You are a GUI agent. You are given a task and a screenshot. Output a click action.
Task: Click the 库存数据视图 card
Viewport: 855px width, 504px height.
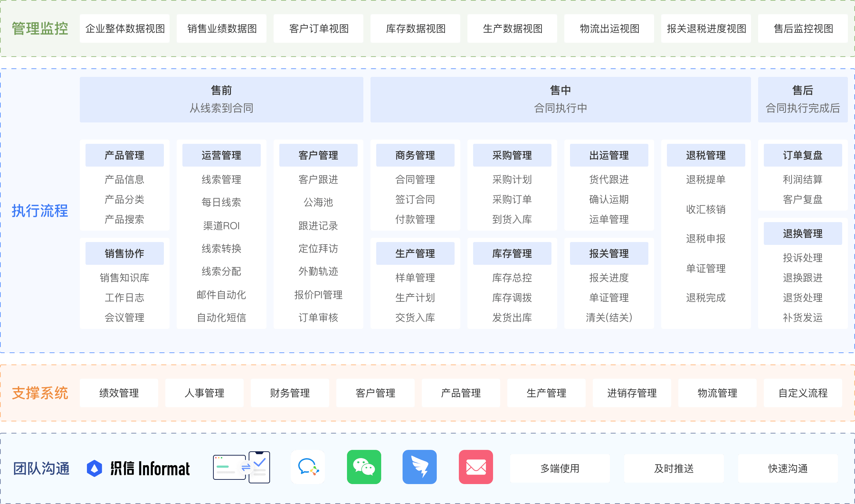coord(415,28)
